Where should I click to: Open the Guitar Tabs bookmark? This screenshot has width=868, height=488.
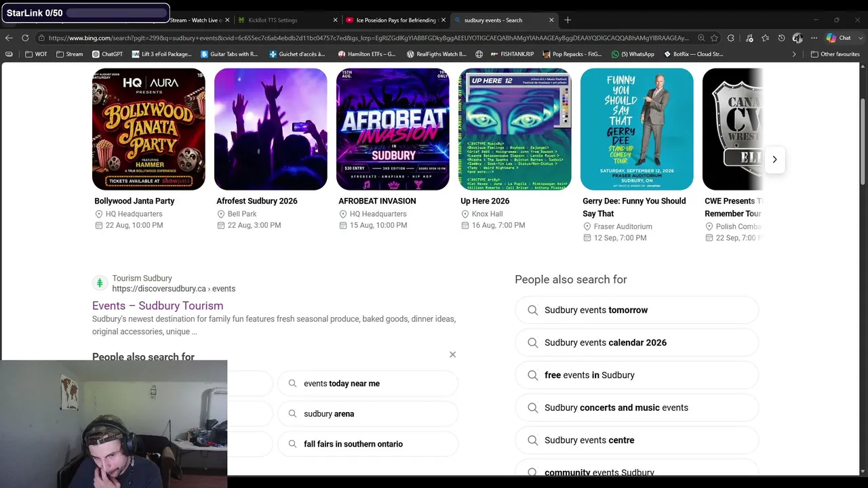[229, 54]
